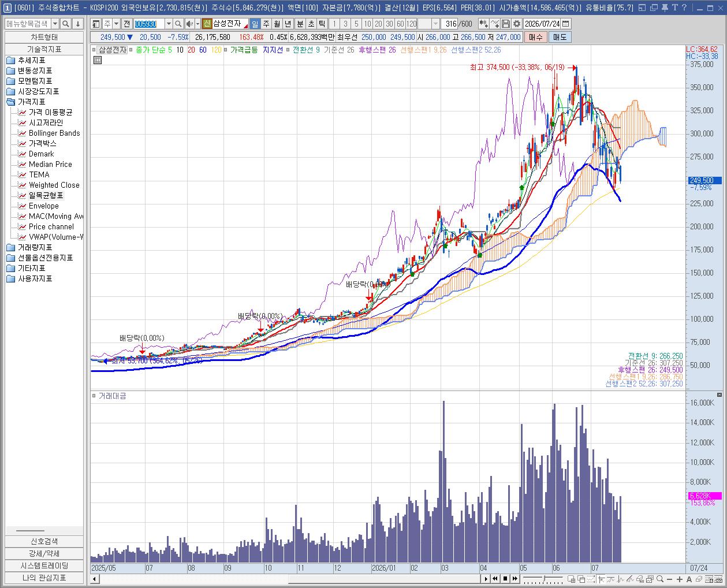The width and height of the screenshot is (727, 588).
Task: Open the 나의 관심지표 tab
Action: [x=44, y=578]
